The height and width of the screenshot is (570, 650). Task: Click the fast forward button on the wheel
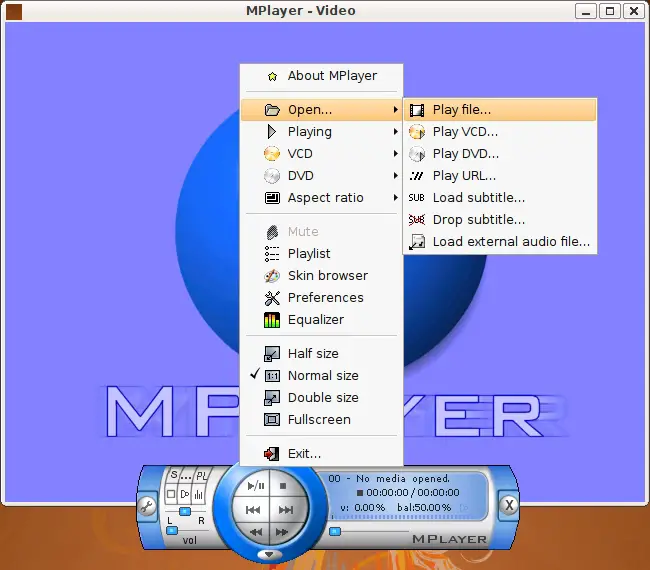coord(282,532)
